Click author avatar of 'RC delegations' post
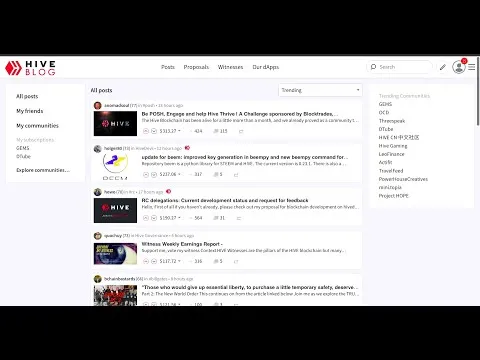Image resolution: width=480 pixels, height=360 pixels. pos(98,192)
